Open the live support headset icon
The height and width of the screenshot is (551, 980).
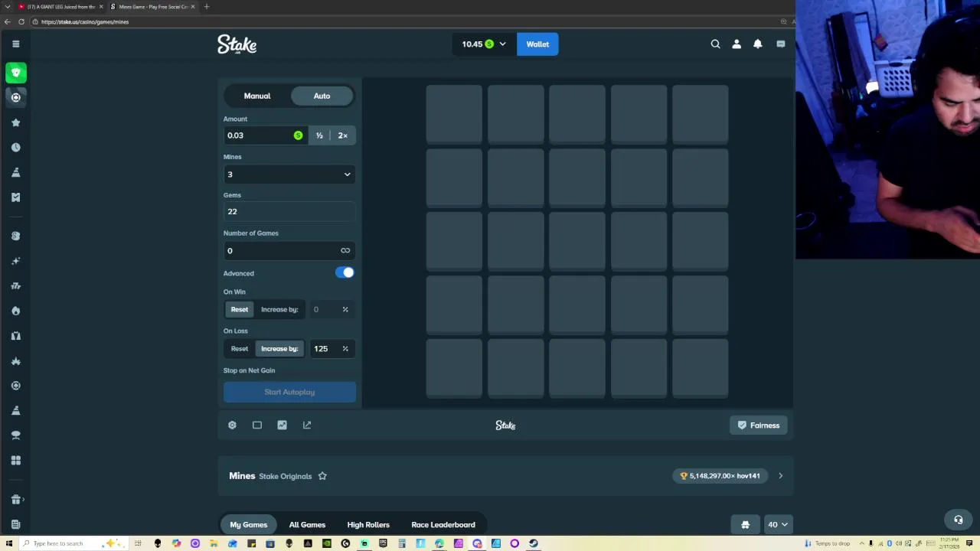[x=958, y=520]
